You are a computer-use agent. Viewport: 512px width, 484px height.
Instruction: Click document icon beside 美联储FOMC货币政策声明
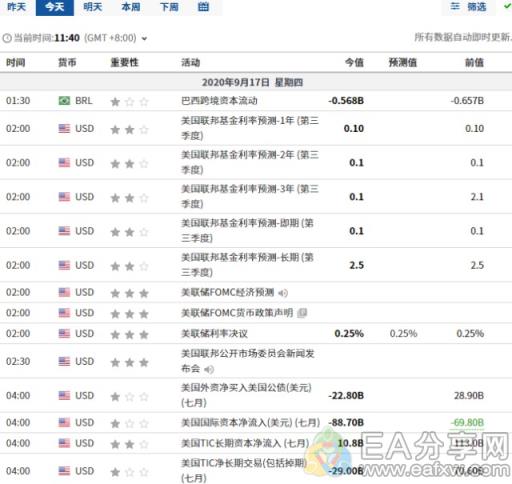[x=302, y=313]
